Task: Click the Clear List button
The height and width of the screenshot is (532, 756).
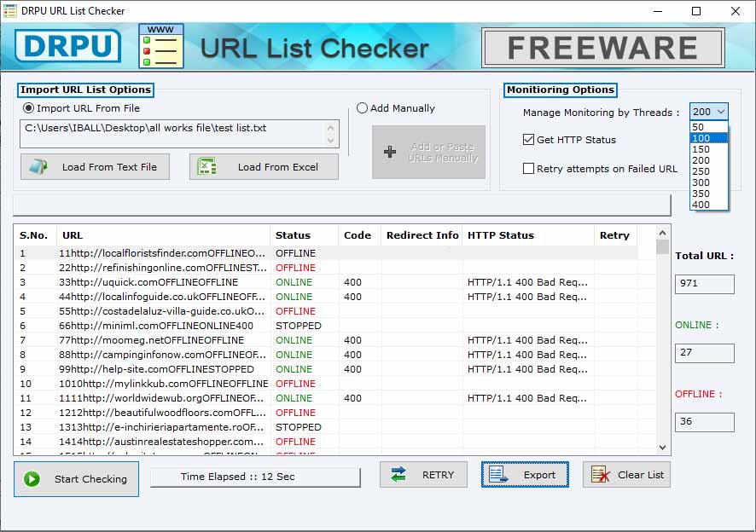Action: coord(626,475)
